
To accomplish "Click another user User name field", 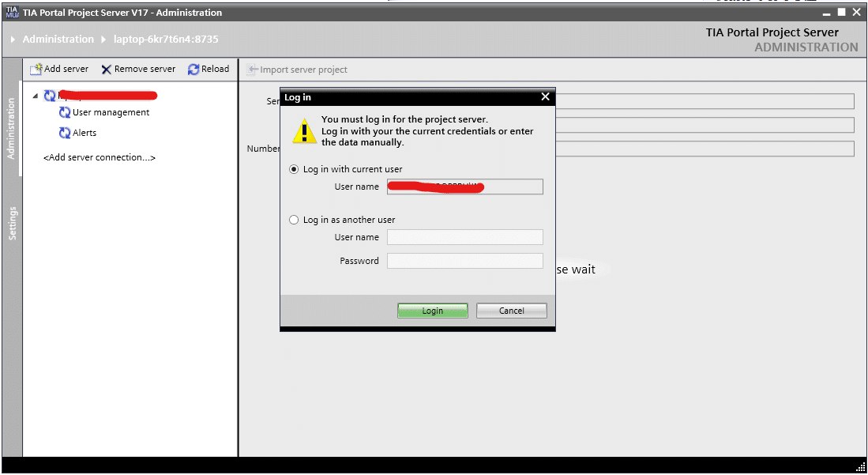I will (x=465, y=237).
